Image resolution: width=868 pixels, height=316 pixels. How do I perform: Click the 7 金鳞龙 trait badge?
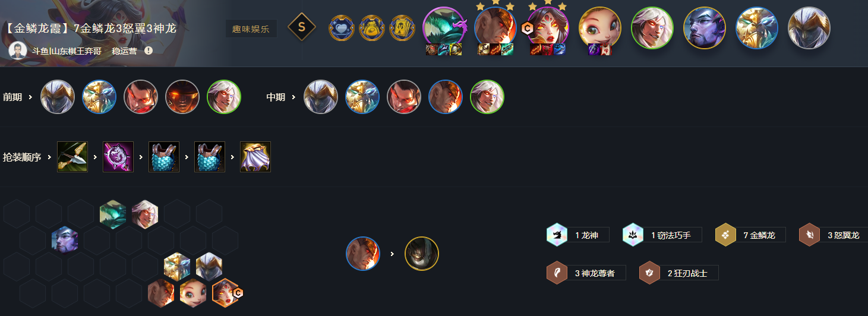coord(750,235)
